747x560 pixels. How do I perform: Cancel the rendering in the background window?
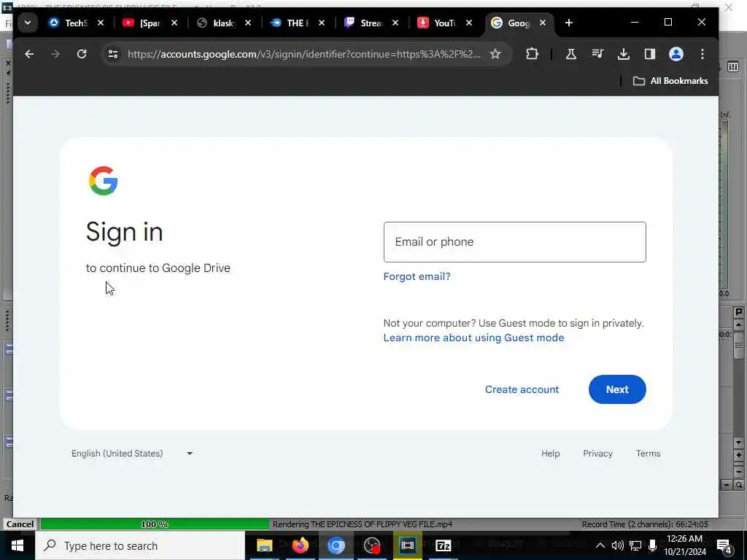coord(20,524)
